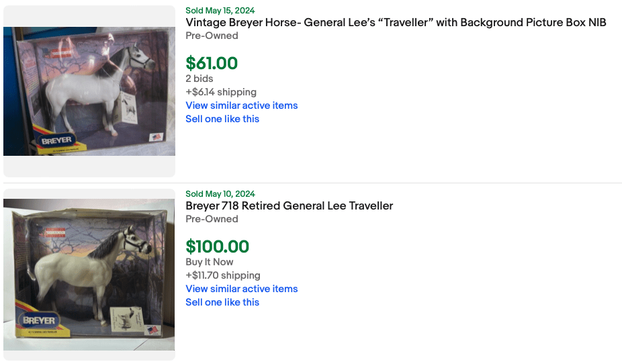Click the $61.00 listing's product thumbnail
The image size is (622, 364).
point(89,91)
